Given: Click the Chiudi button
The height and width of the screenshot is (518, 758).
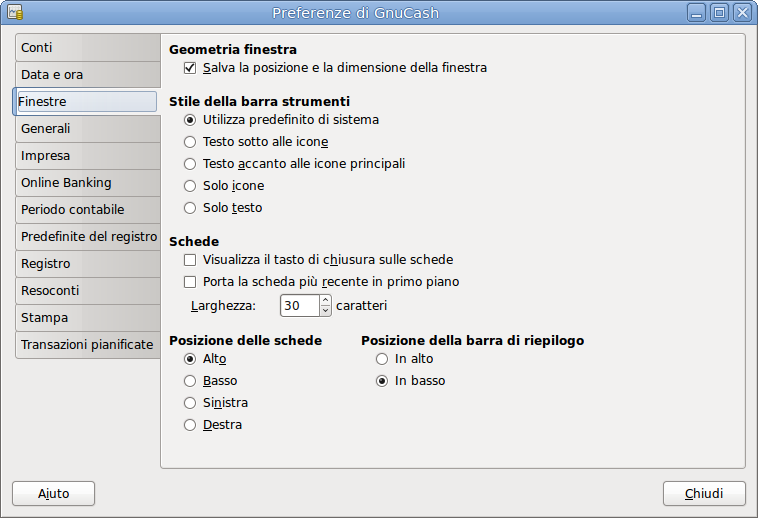Looking at the screenshot, I should tap(704, 494).
